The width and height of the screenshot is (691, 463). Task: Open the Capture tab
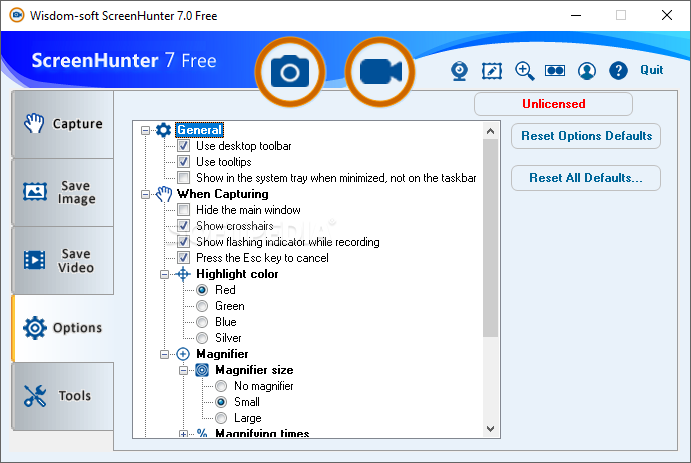(63, 124)
